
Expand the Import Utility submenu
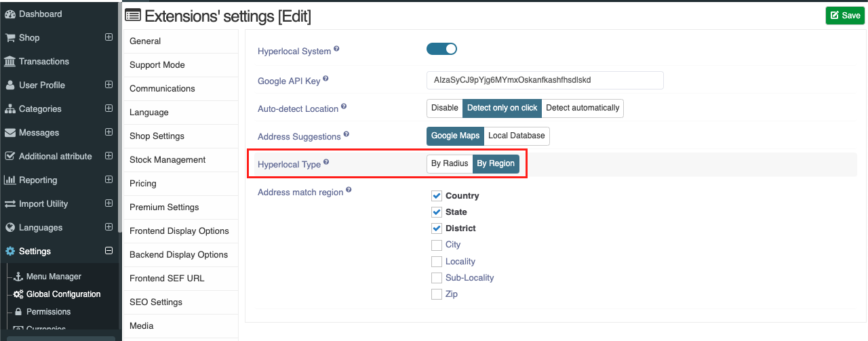(x=108, y=203)
